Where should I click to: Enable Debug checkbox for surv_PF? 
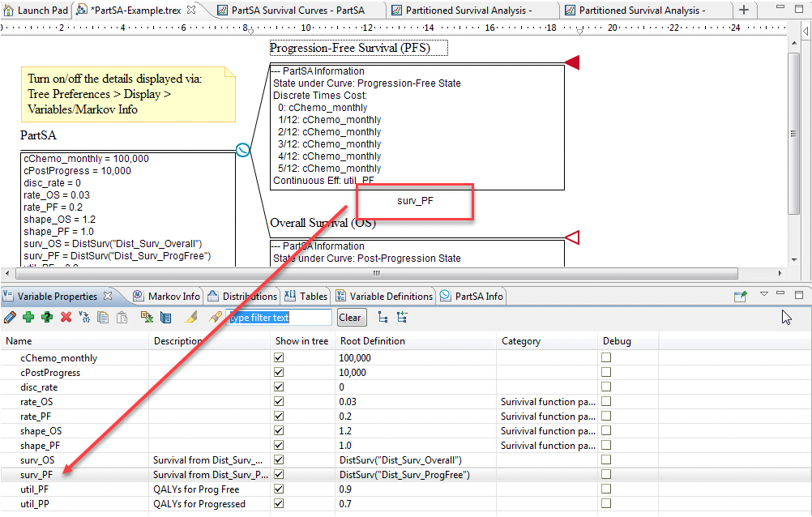(606, 475)
